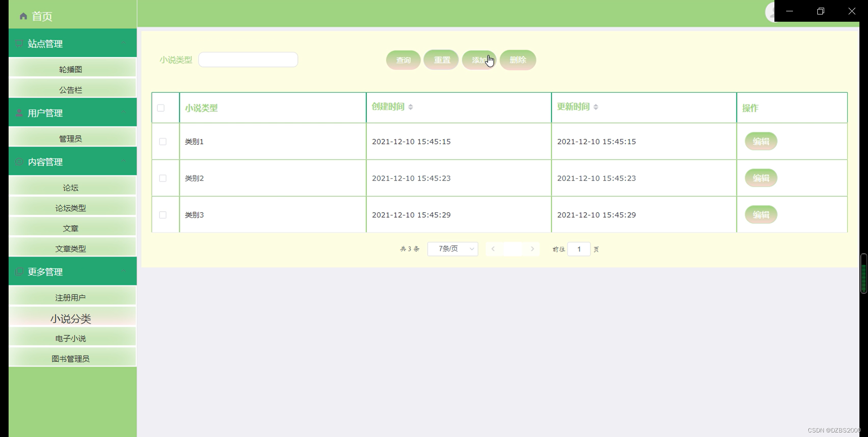The width and height of the screenshot is (868, 437).
Task: Click the monitor icon next to 站点管理
Action: tap(19, 43)
